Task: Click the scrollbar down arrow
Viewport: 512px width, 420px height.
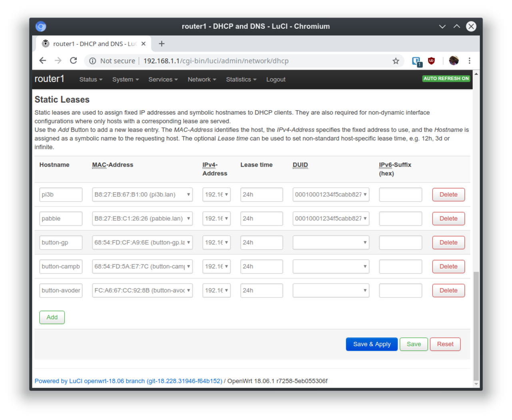Action: click(x=476, y=384)
